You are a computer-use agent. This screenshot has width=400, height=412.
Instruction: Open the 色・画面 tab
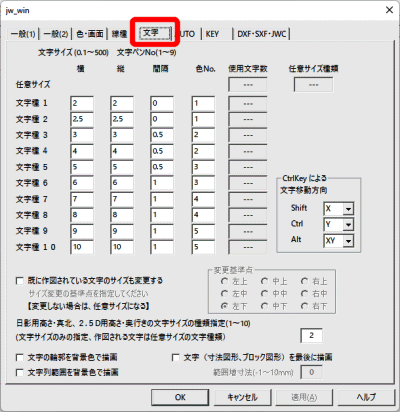coord(90,34)
